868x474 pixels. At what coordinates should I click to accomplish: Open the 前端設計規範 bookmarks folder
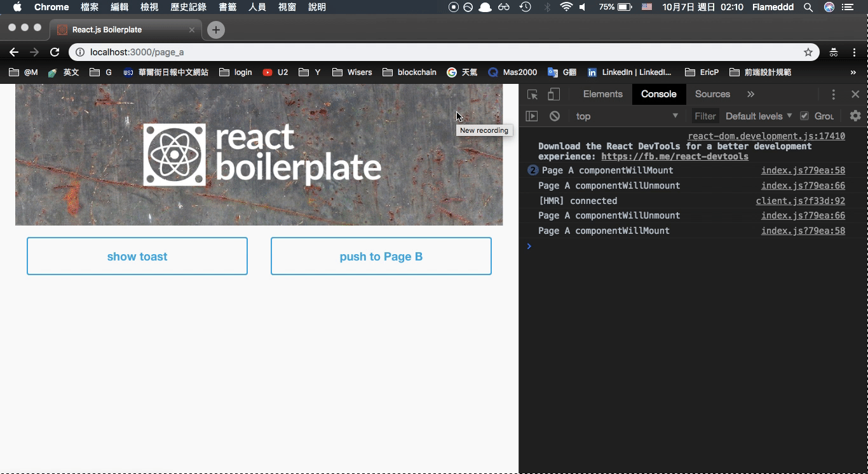click(761, 72)
